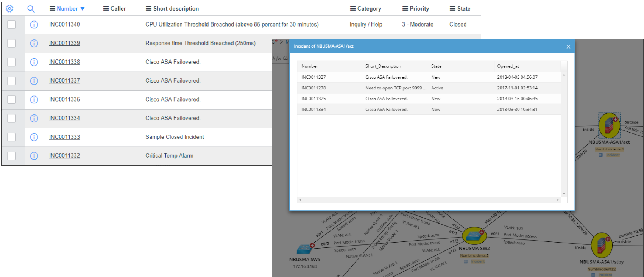Check the box for INC0011334
644x277 pixels.
click(11, 118)
